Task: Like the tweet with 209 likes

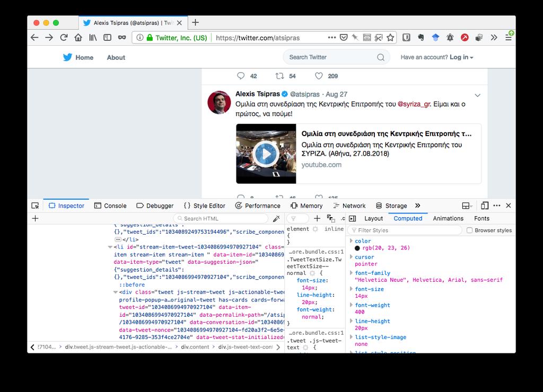Action: 319,76
